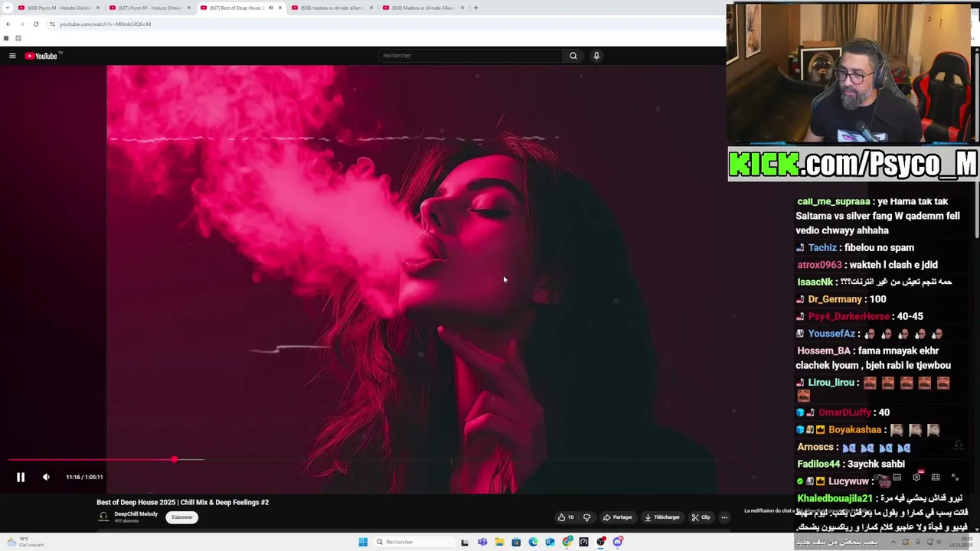Click the DeepChill Melody channel avatar
The image size is (980, 551).
point(103,517)
